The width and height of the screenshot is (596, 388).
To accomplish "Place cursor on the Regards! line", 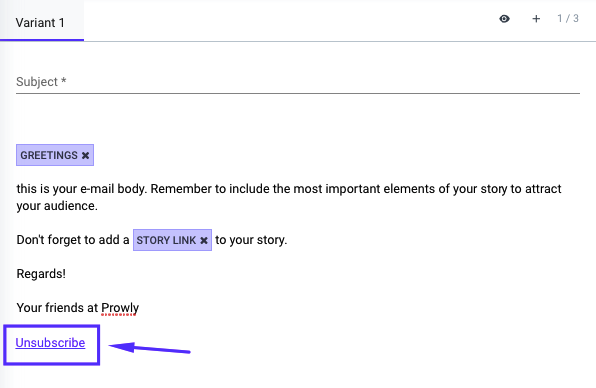I will pyautogui.click(x=41, y=274).
